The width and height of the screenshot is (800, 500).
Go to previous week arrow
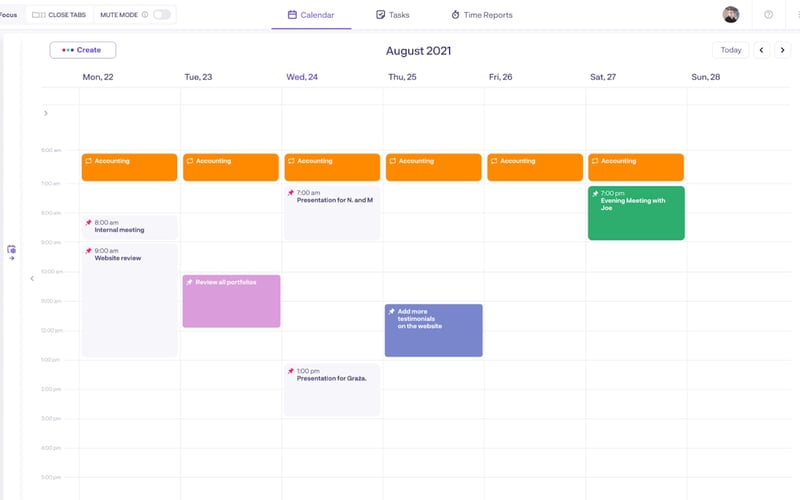(x=761, y=50)
